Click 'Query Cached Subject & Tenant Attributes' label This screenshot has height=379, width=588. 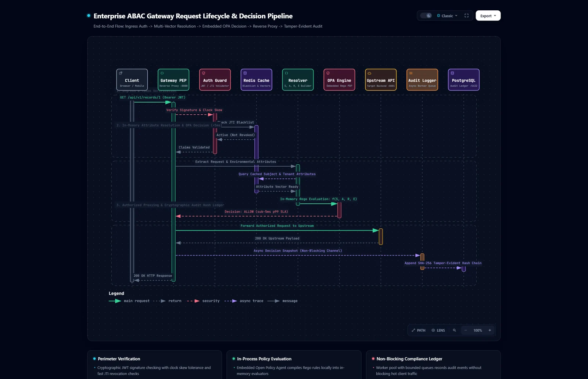[x=277, y=174]
